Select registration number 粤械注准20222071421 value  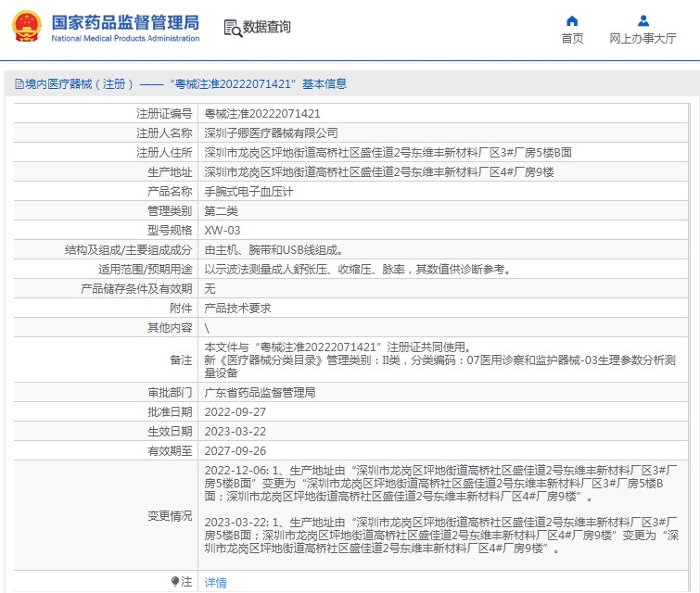262,114
